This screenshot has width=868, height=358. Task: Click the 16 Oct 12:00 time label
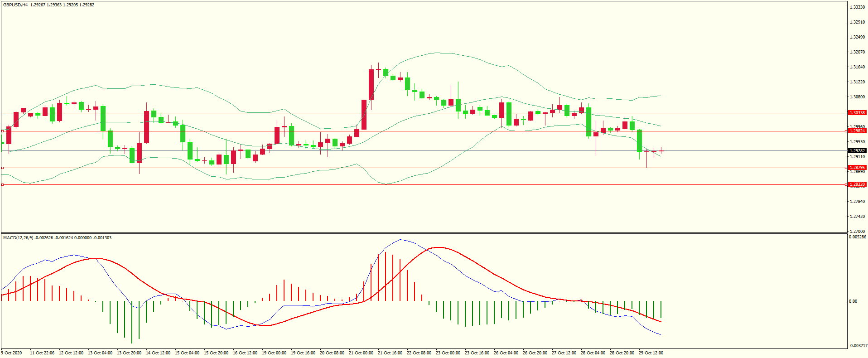[245, 353]
